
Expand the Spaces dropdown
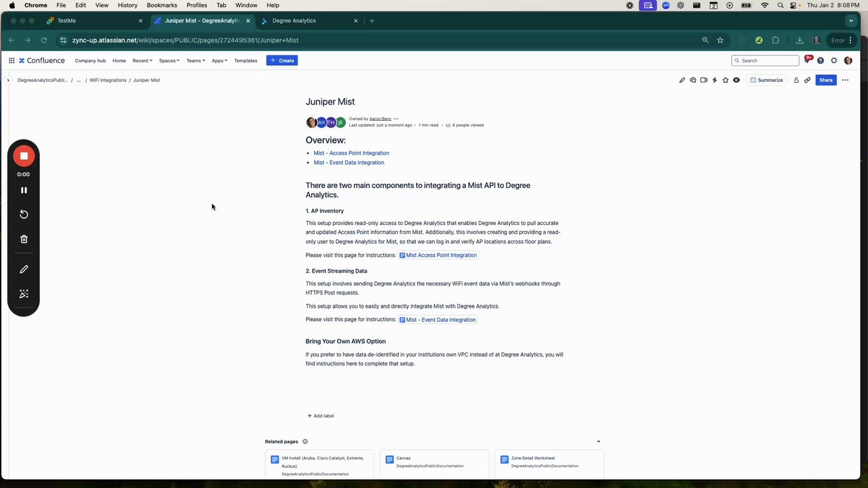tap(169, 60)
